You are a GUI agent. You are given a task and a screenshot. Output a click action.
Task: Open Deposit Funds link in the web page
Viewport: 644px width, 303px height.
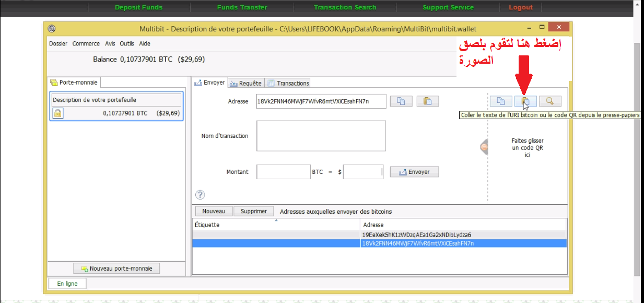[138, 7]
